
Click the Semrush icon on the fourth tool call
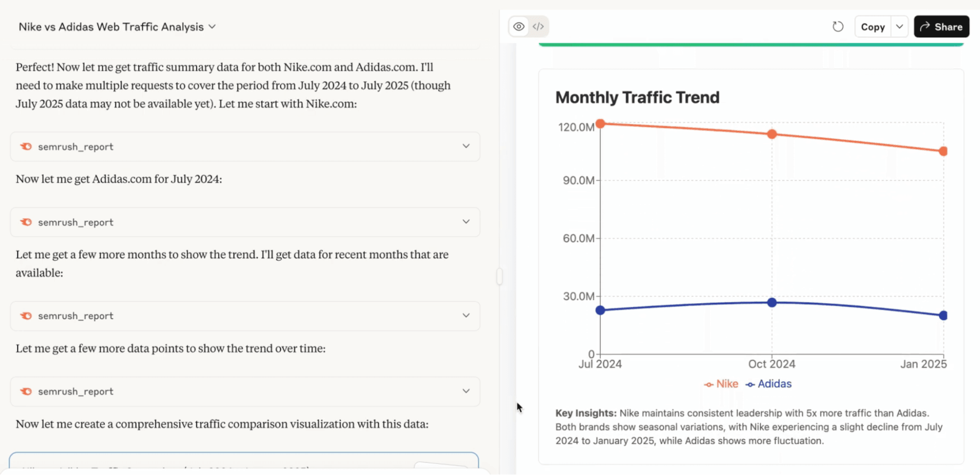coord(26,391)
